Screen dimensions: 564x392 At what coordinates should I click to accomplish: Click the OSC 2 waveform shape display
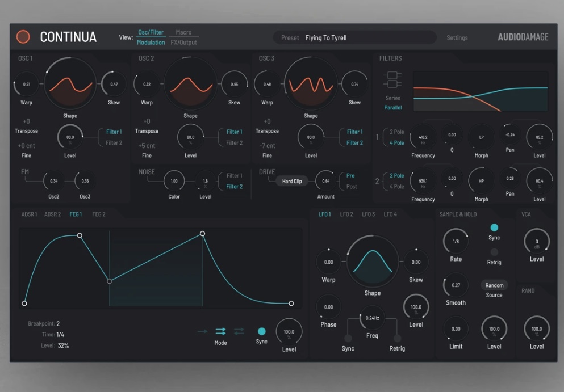coord(191,84)
